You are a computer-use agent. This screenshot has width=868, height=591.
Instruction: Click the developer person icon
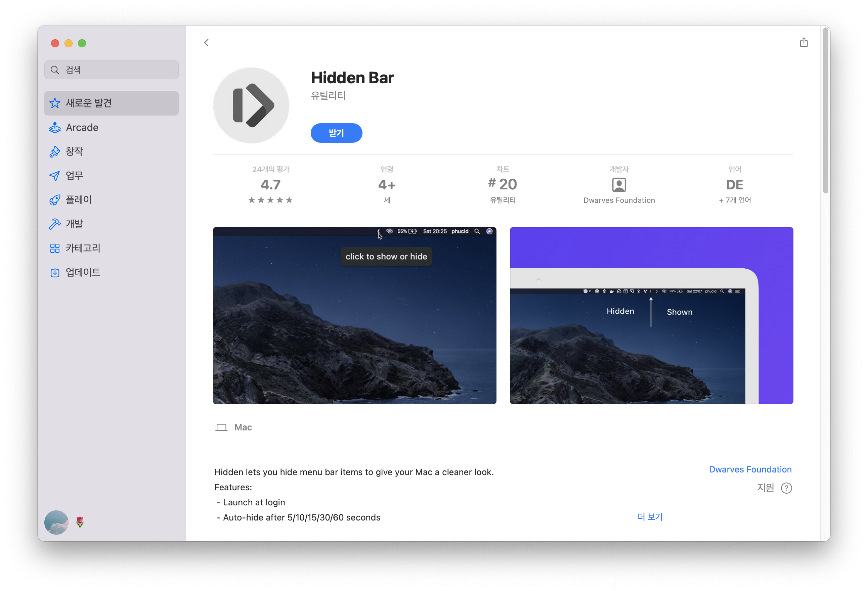618,185
